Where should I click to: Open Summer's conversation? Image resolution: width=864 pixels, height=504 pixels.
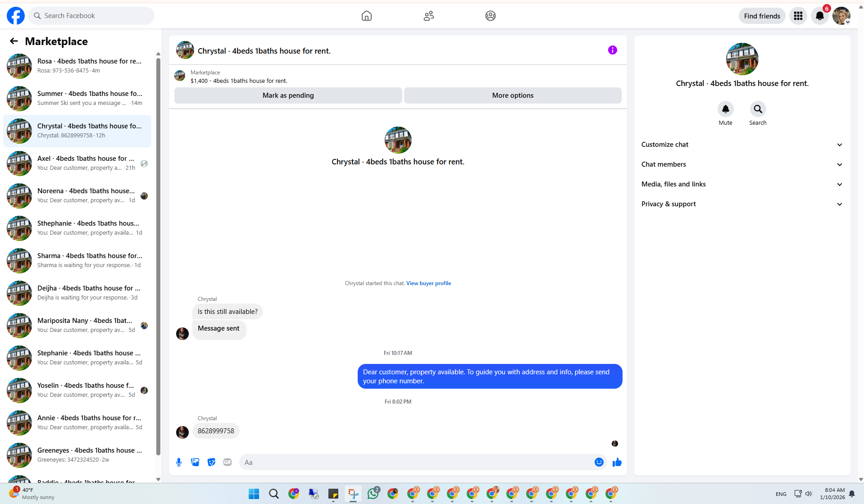click(77, 99)
